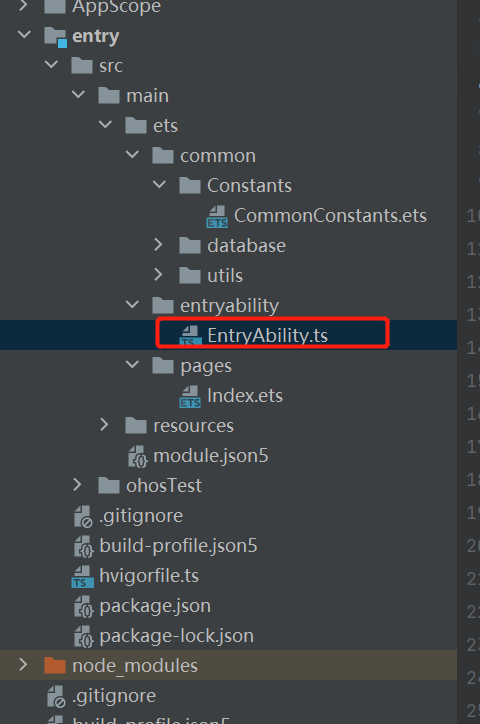Click the orange node_modules folder icon
The width and height of the screenshot is (480, 724).
pos(55,665)
